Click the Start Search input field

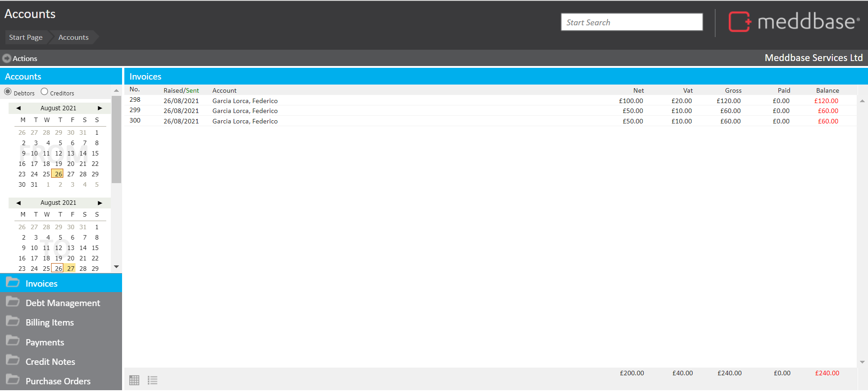click(x=632, y=22)
